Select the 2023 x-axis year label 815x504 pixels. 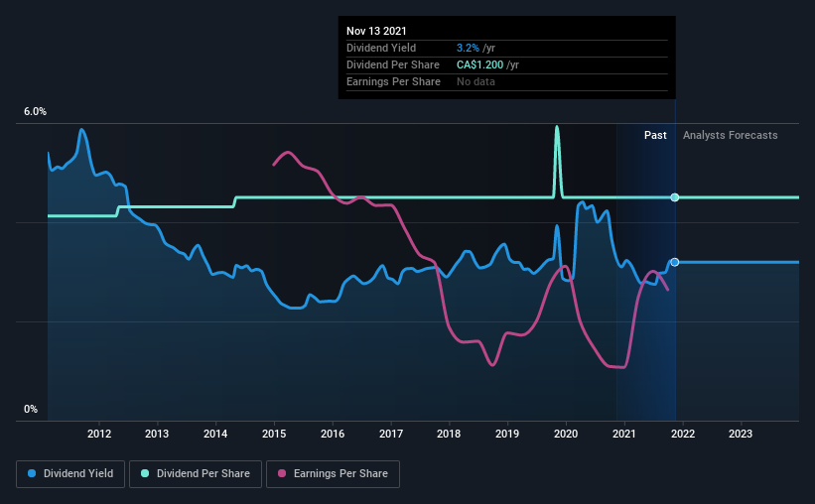(741, 434)
